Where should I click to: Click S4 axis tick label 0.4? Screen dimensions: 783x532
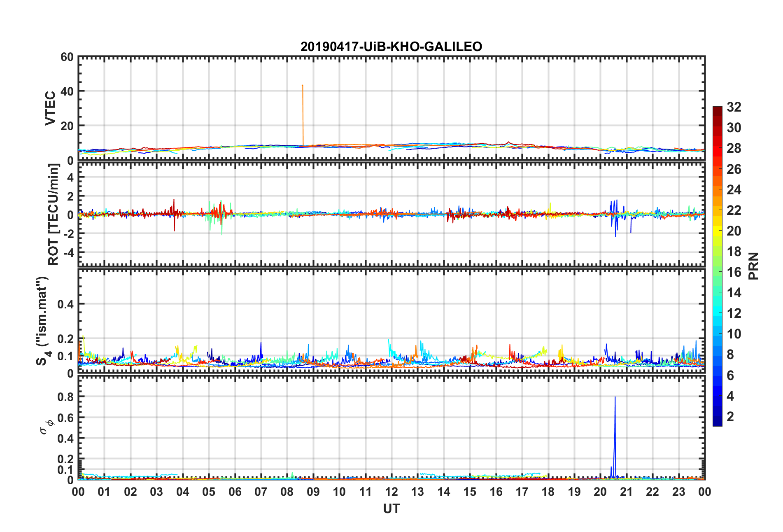tap(65, 304)
